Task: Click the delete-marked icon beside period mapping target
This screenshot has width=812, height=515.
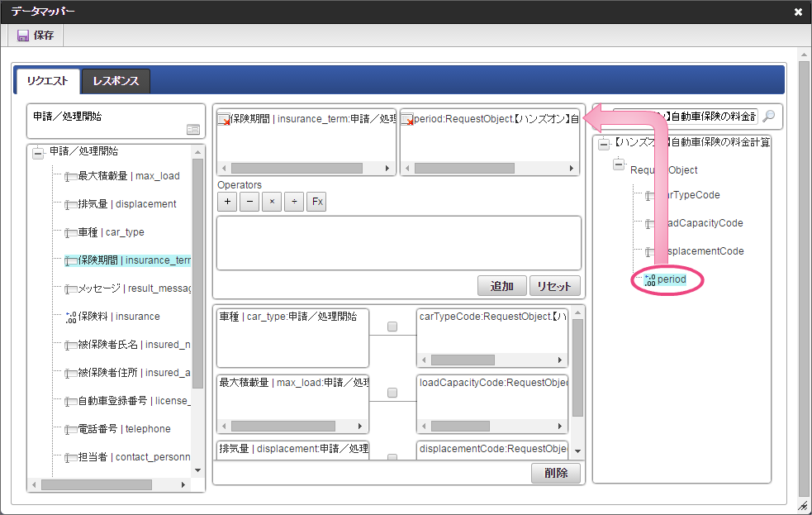Action: click(407, 120)
